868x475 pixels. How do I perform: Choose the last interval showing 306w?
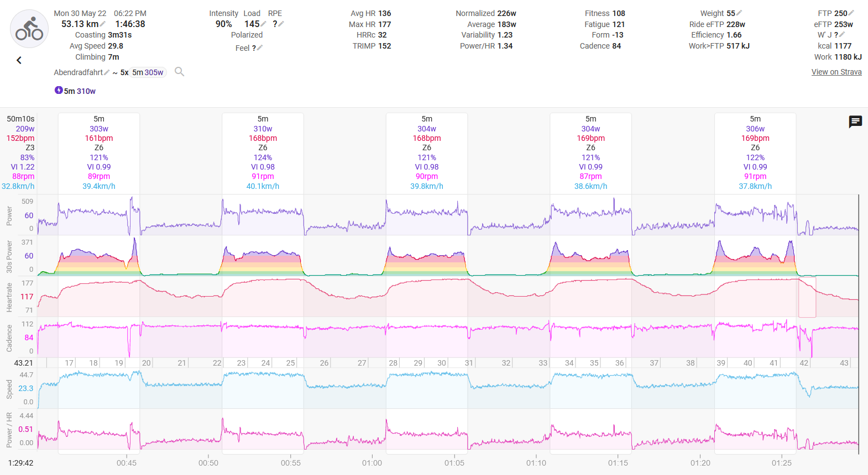755,152
